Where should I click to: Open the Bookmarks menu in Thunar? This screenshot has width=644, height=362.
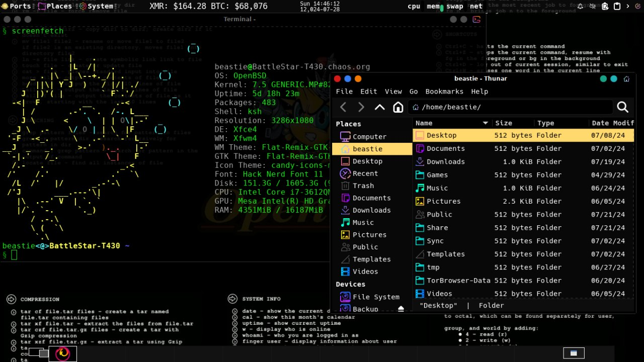click(x=444, y=92)
